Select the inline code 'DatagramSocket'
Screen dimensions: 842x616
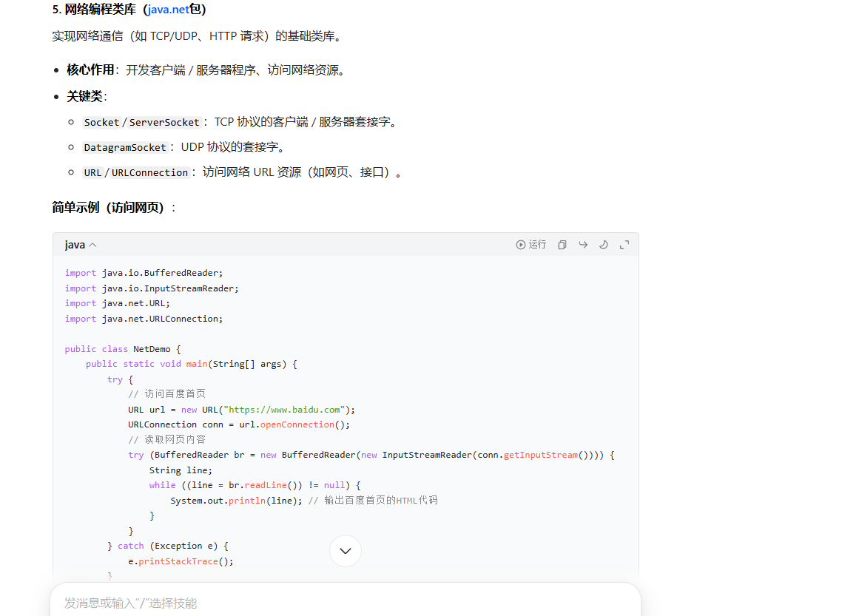(x=125, y=147)
